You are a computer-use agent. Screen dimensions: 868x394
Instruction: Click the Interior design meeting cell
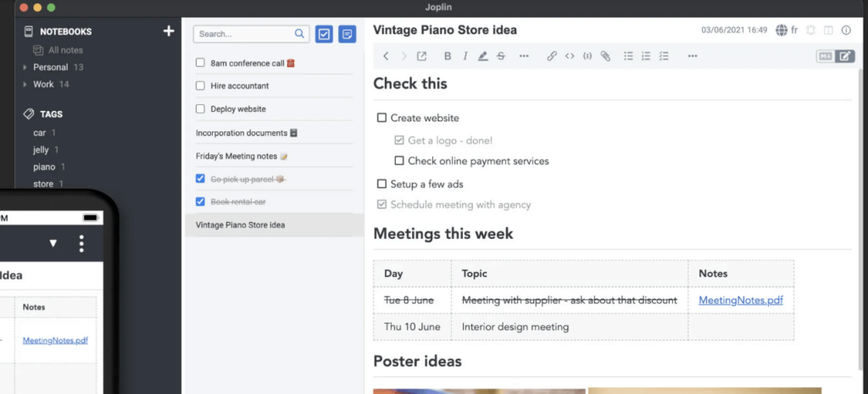point(570,326)
